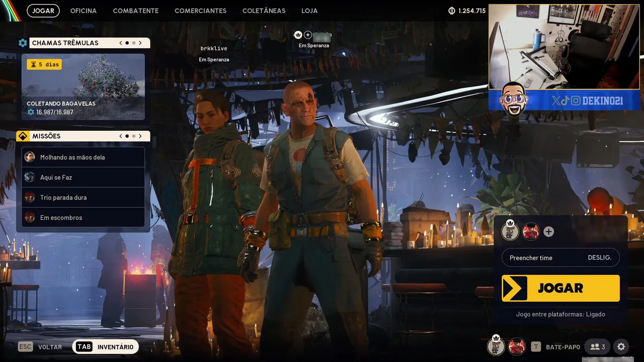Click the Instagram icon on stream banner
Screen dimensions: 644x362
[576, 101]
